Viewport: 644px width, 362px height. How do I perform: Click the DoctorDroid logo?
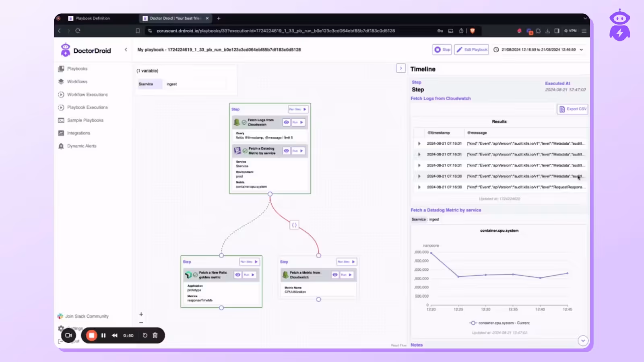pos(86,50)
